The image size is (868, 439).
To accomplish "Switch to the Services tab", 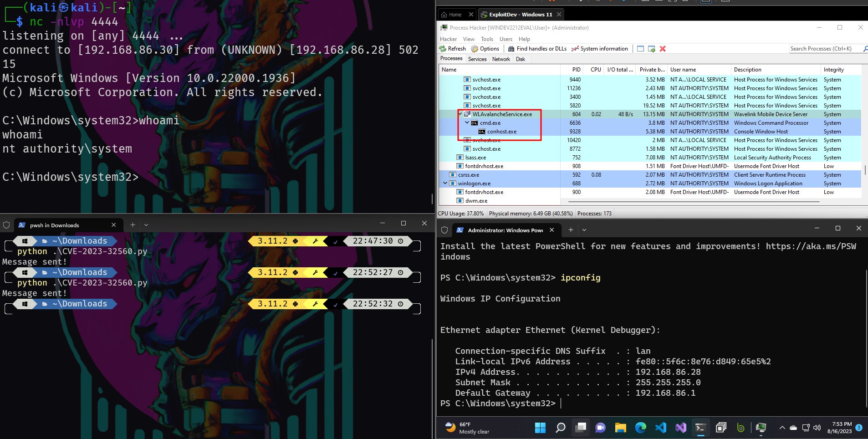I will [477, 59].
